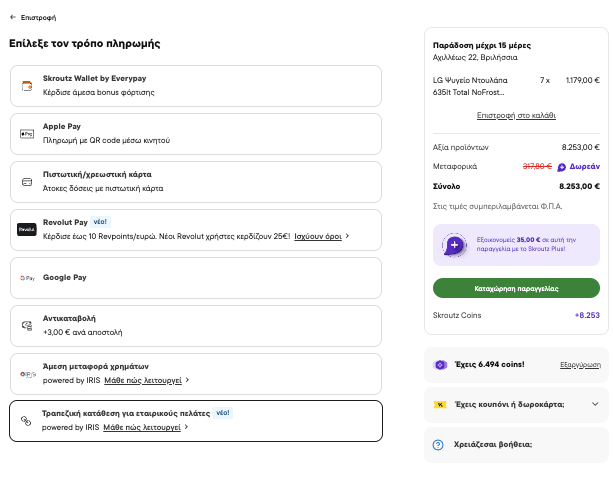Click the IRIS logo icon

pos(28,374)
